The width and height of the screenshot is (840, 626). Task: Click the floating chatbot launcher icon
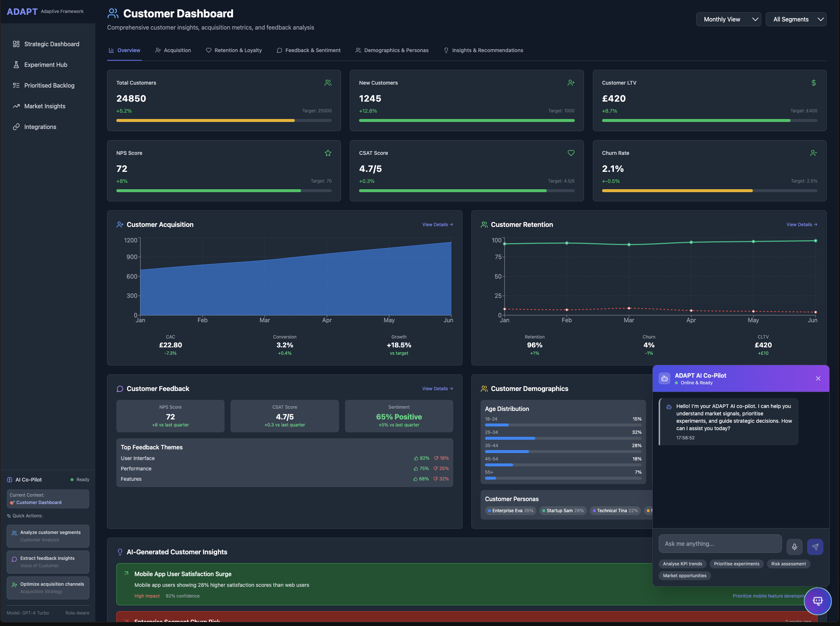tap(817, 601)
